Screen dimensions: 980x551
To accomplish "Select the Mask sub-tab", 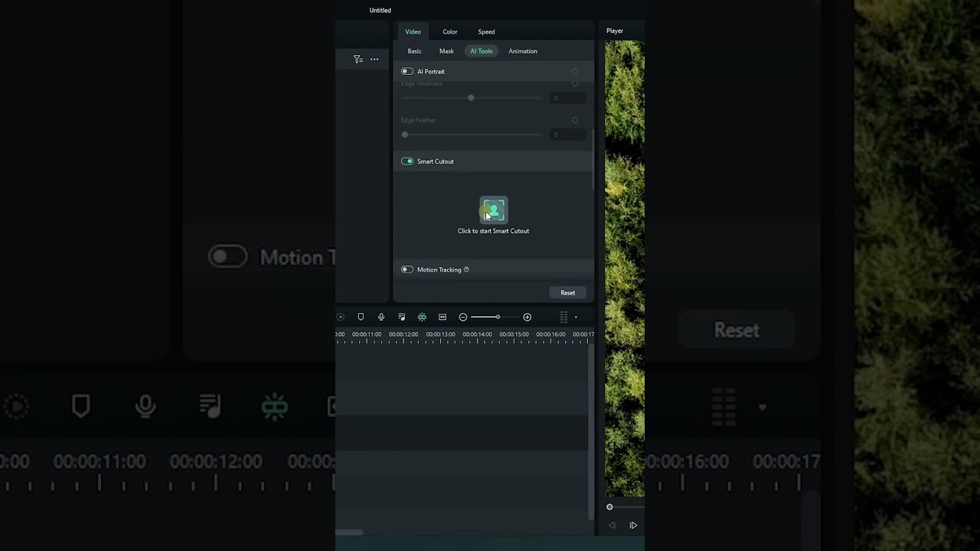I will pyautogui.click(x=446, y=51).
